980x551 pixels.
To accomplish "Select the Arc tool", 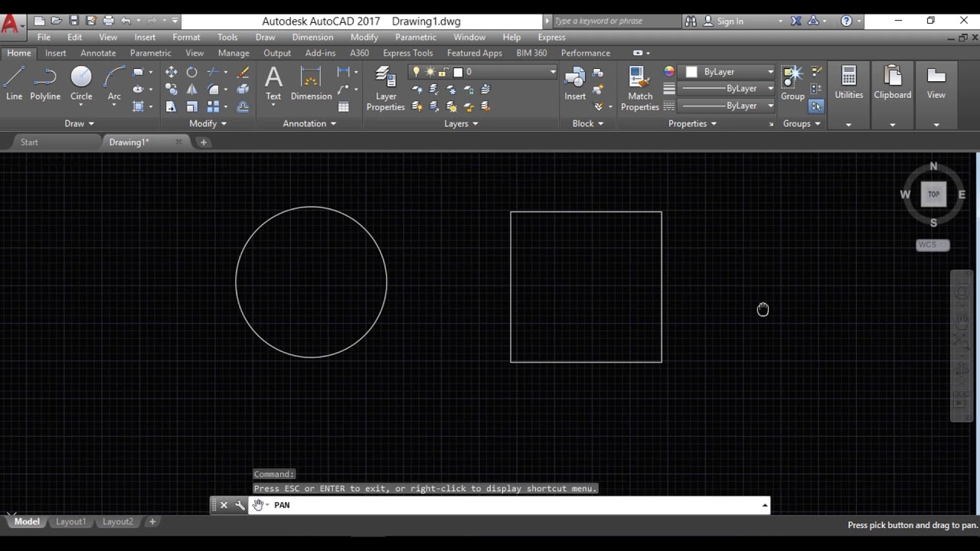I will (114, 83).
